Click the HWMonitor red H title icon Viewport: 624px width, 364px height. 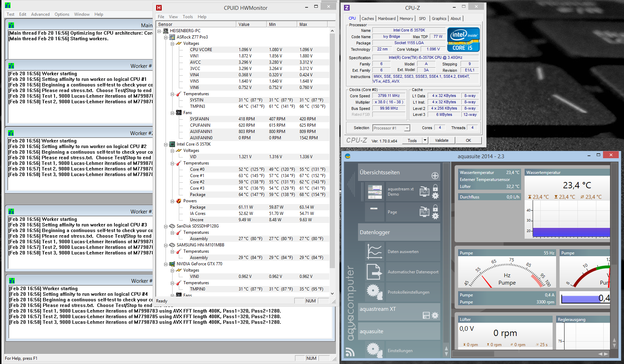click(x=159, y=8)
